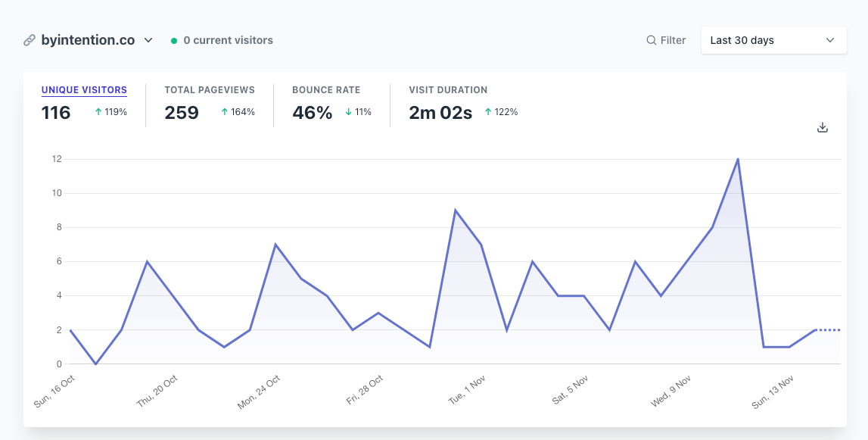
Task: Click the 122% visit duration increase indicator
Action: 501,112
